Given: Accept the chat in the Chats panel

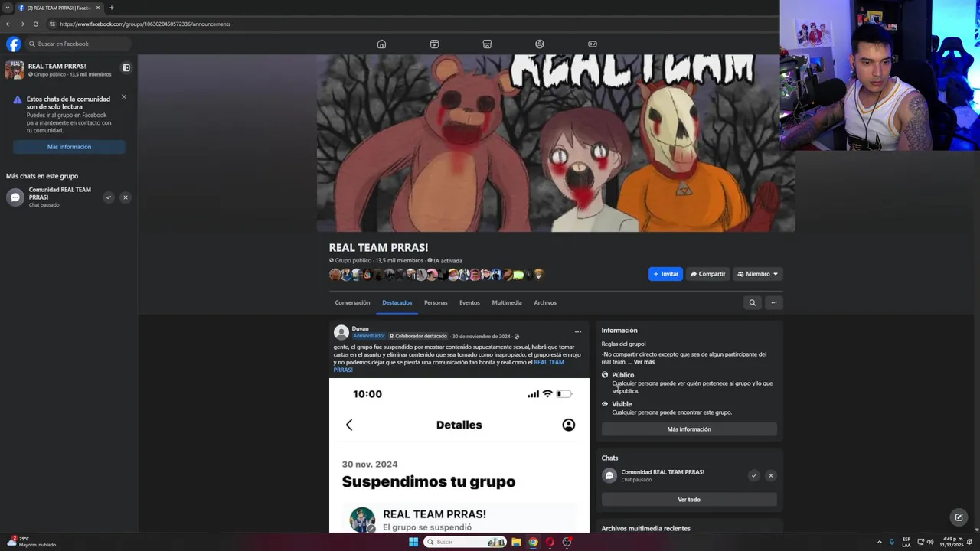Looking at the screenshot, I should (754, 475).
